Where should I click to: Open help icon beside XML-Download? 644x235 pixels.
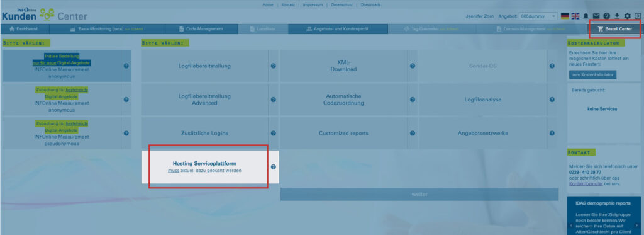coord(413,66)
